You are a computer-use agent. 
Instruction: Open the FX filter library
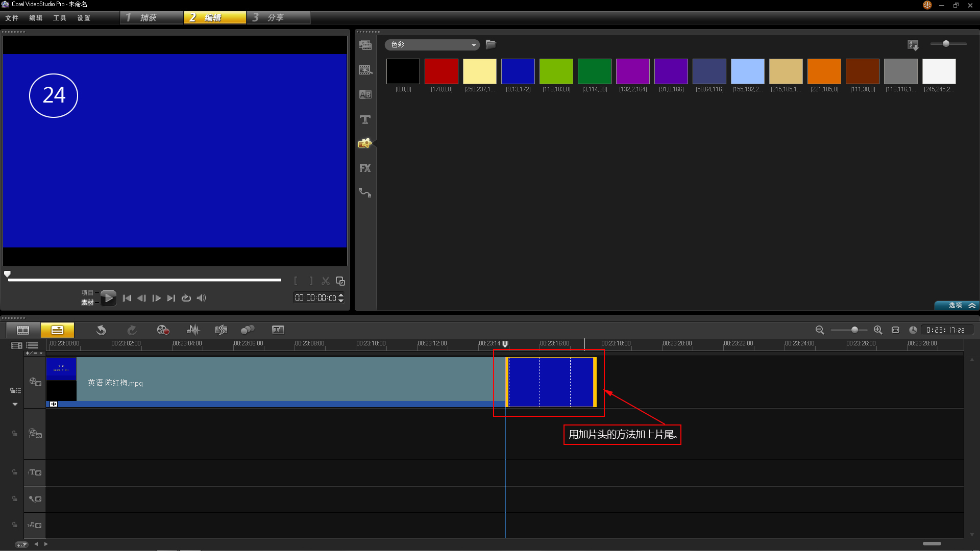[x=365, y=168]
